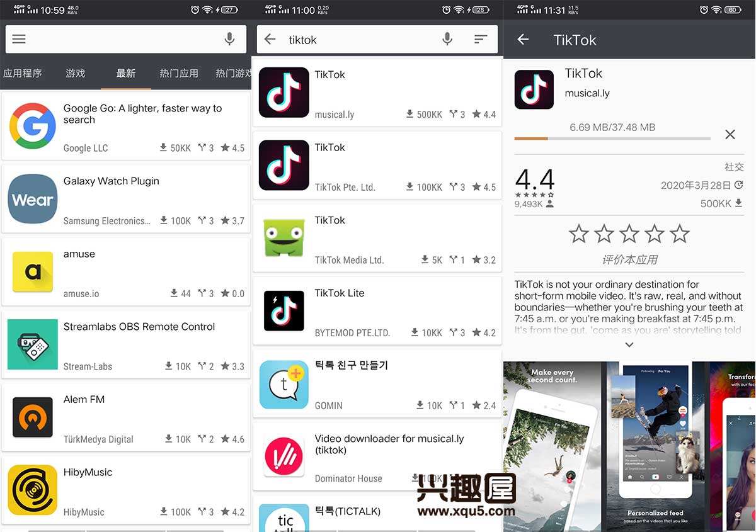Screen dimensions: 756x532
Task: Open the 'Personalized feed' screenshot
Action: coord(656,446)
